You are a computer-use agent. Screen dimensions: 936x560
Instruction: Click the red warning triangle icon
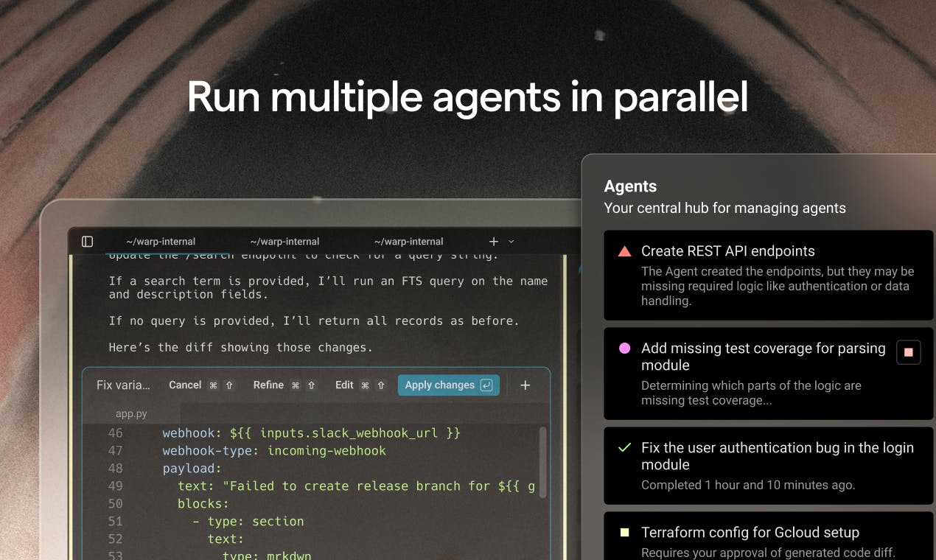[625, 251]
